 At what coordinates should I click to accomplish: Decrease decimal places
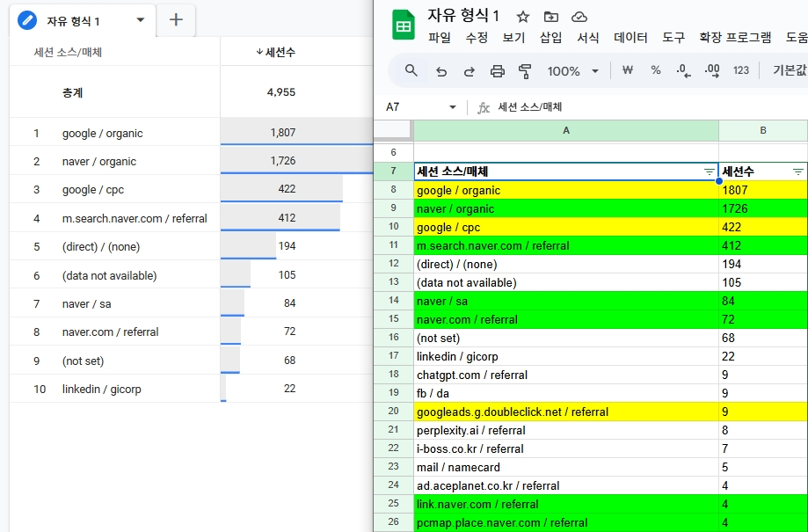pos(683,70)
